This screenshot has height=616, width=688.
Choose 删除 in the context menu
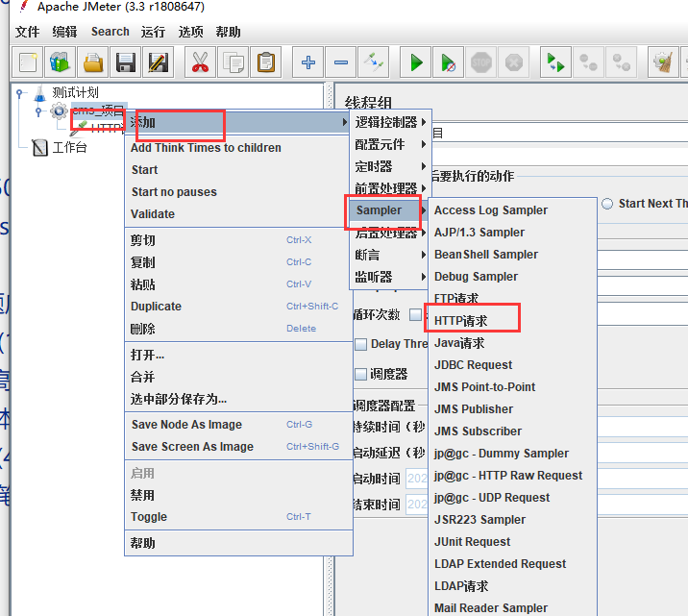[x=238, y=329]
